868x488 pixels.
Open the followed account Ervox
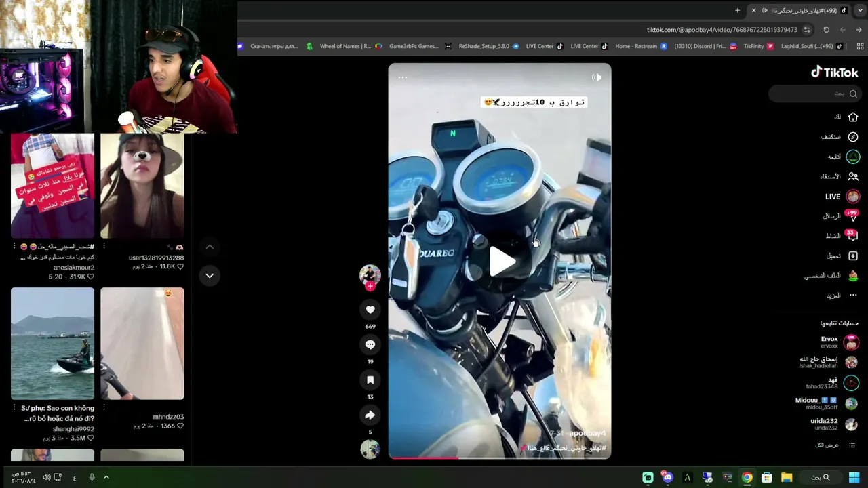point(840,342)
